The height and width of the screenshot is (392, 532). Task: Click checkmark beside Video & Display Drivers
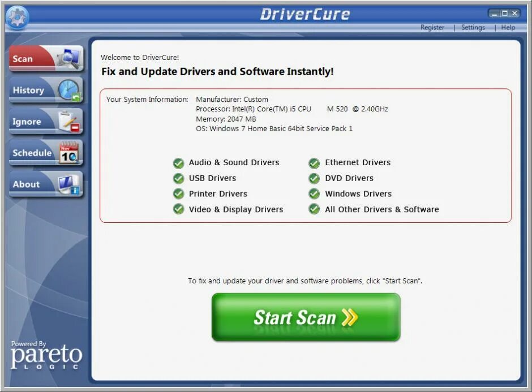[x=178, y=209]
